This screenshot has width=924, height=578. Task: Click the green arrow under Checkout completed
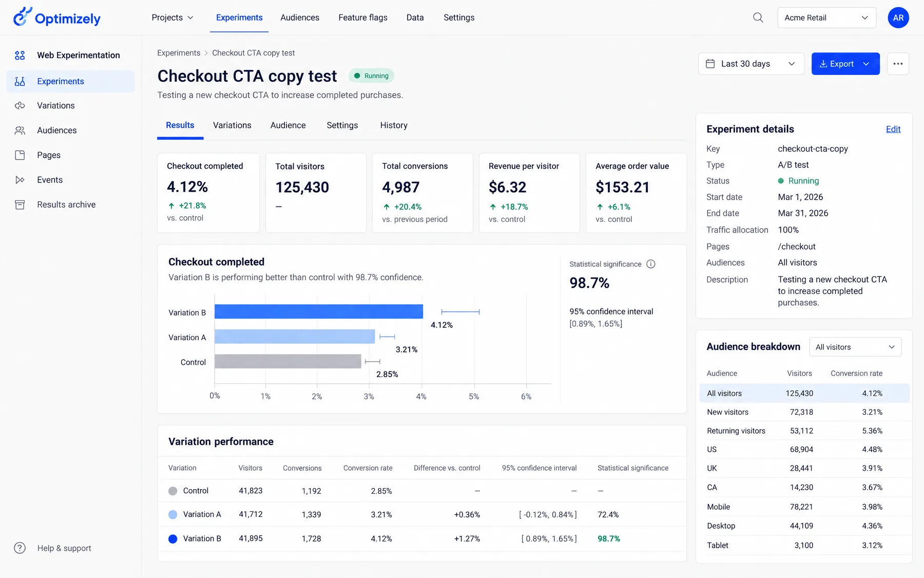click(171, 206)
